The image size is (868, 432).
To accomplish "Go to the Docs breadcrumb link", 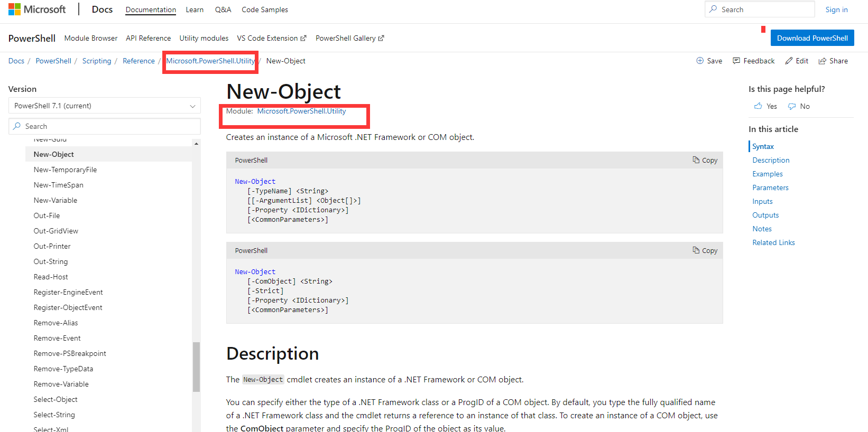I will tap(16, 61).
